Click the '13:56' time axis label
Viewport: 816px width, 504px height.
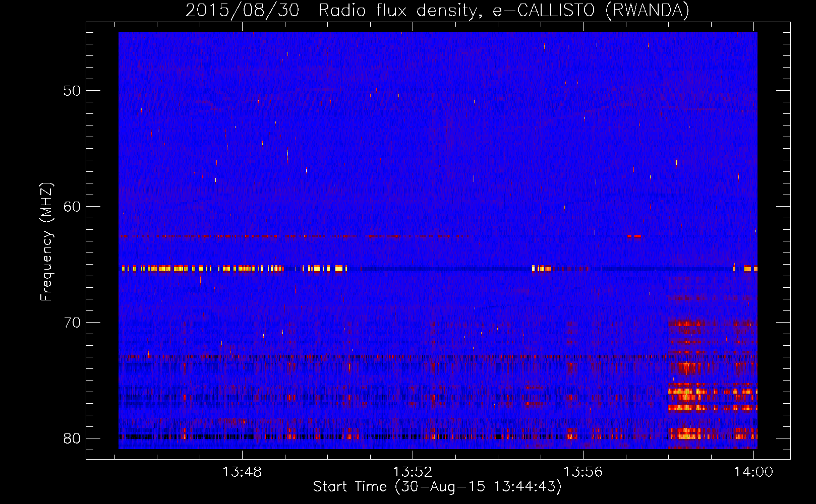[x=583, y=472]
